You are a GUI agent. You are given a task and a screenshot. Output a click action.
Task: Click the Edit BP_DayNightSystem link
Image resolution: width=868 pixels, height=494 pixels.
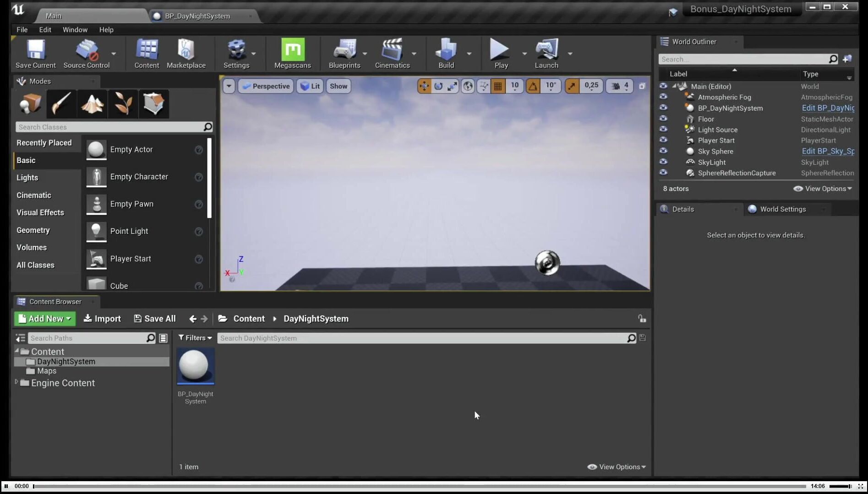coord(828,108)
